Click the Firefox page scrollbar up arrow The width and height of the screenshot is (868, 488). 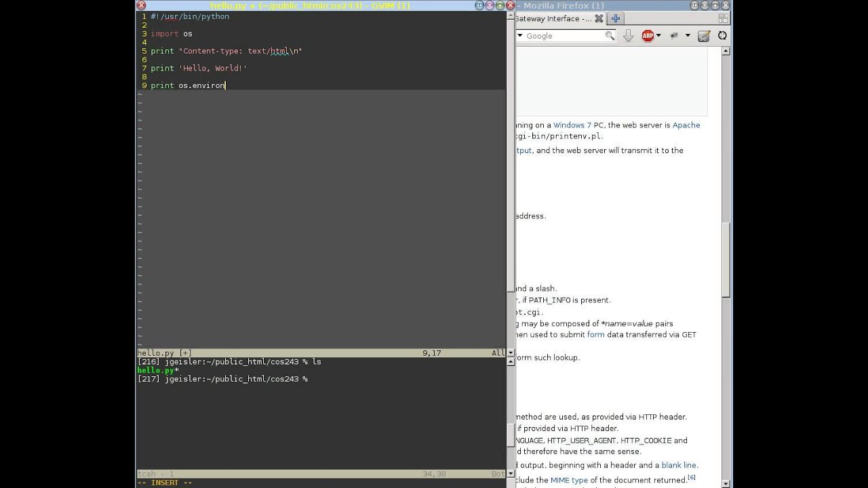click(x=726, y=51)
